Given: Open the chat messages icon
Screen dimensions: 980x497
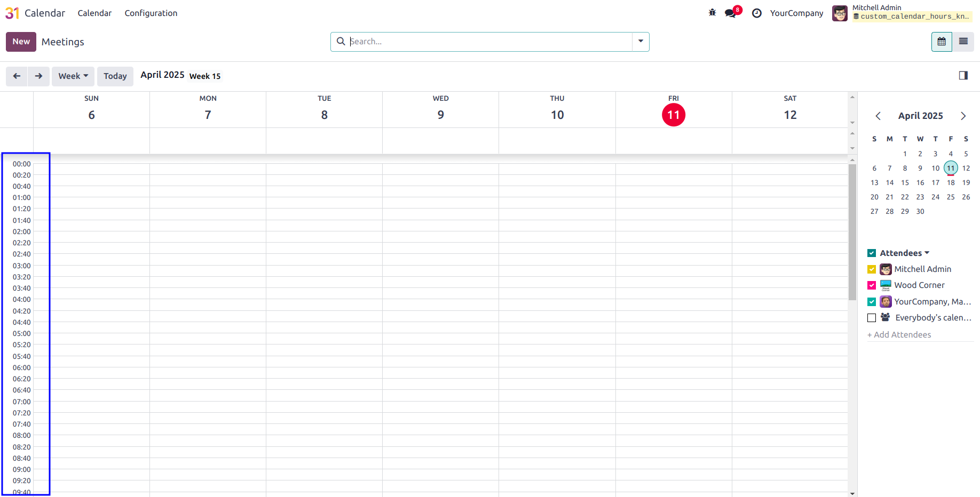Looking at the screenshot, I should [x=731, y=13].
